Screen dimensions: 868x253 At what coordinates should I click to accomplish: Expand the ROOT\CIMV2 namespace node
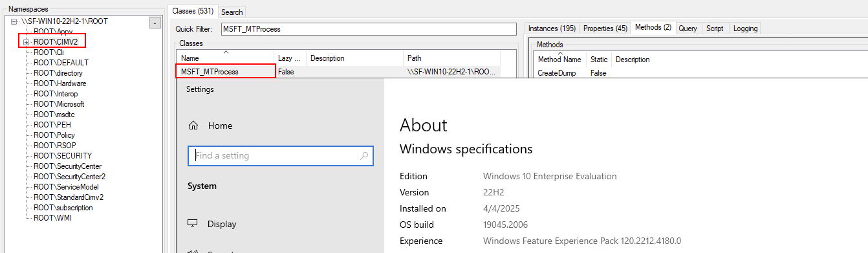[x=27, y=42]
